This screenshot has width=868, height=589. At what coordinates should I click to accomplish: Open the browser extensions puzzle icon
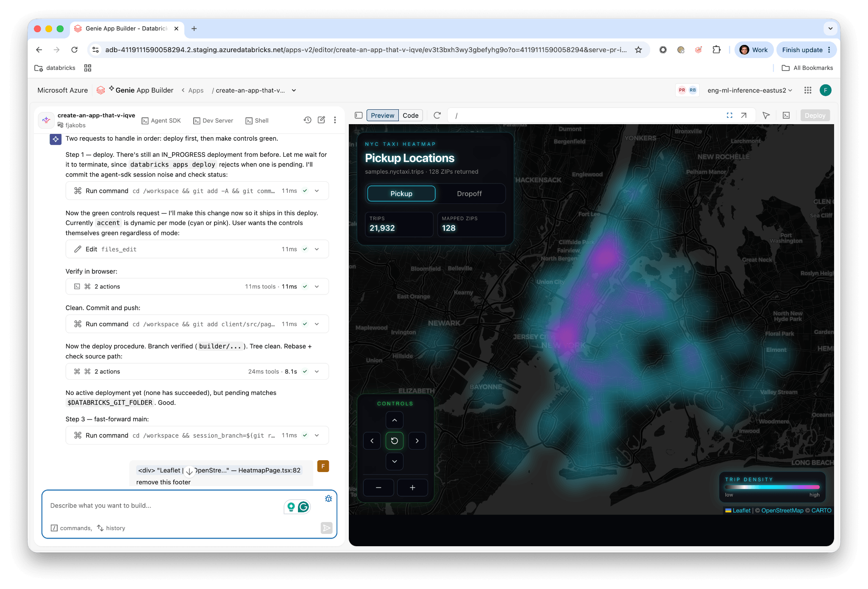pos(716,50)
